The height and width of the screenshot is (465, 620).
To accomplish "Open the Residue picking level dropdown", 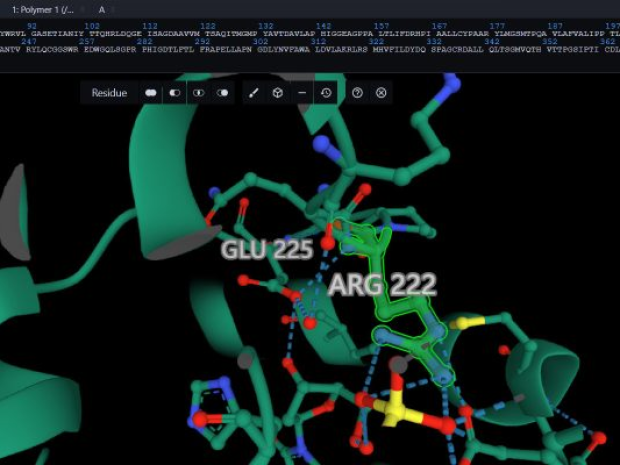I will [109, 93].
